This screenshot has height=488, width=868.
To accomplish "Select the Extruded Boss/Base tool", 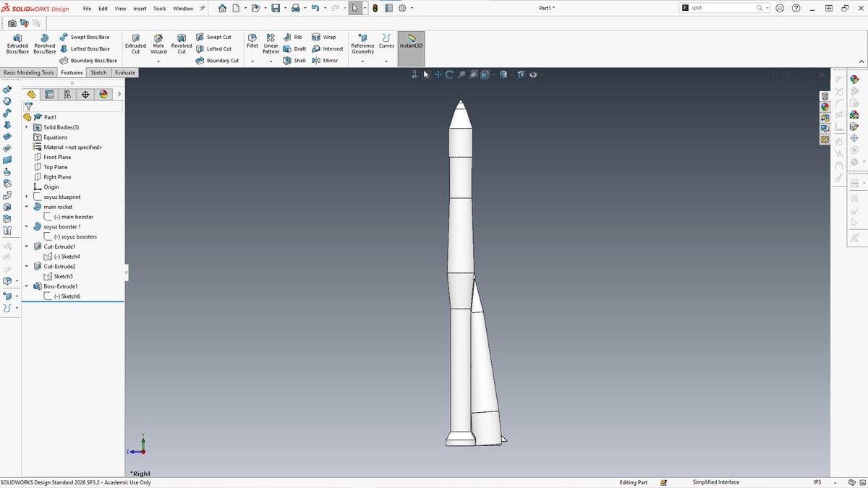I will click(x=17, y=43).
